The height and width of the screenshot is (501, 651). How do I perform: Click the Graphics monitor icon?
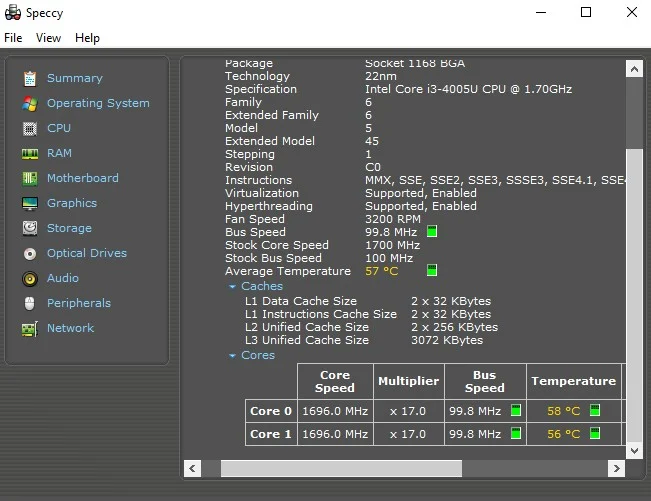pyautogui.click(x=30, y=203)
